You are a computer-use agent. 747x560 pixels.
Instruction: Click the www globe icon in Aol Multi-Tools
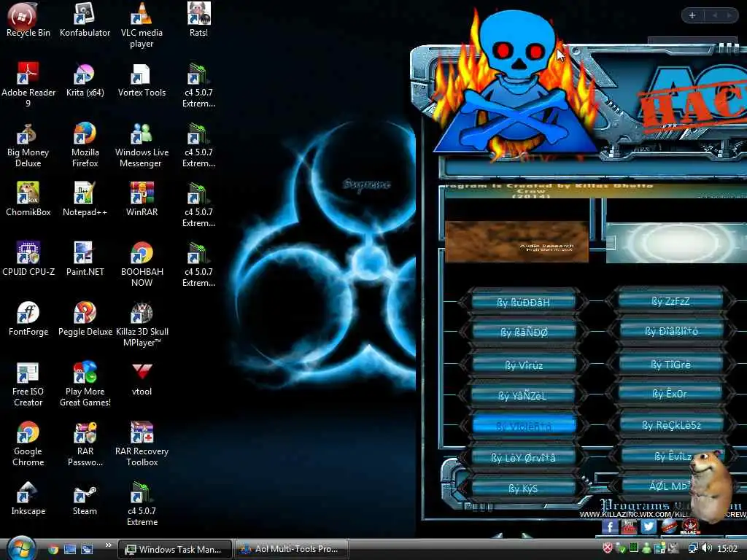point(669,526)
